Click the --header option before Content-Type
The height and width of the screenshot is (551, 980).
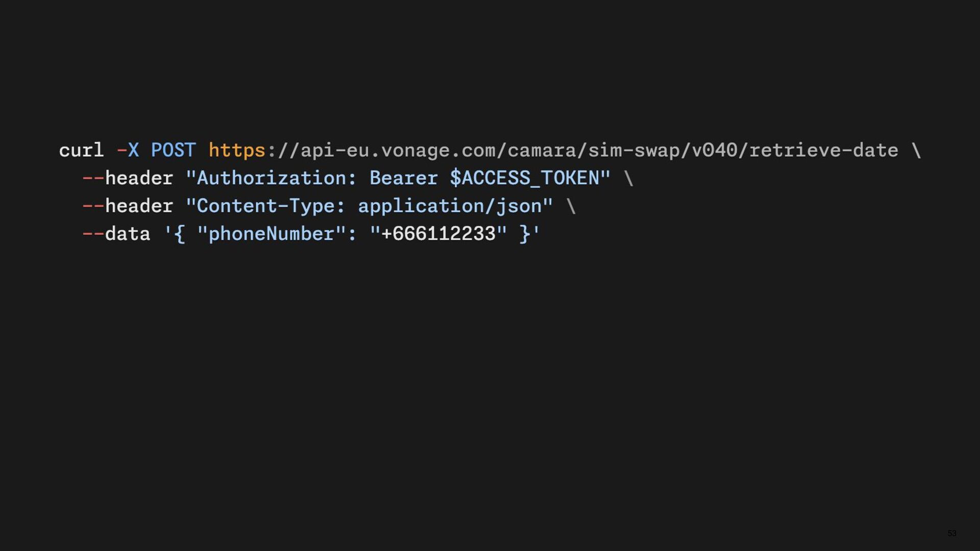pos(128,206)
